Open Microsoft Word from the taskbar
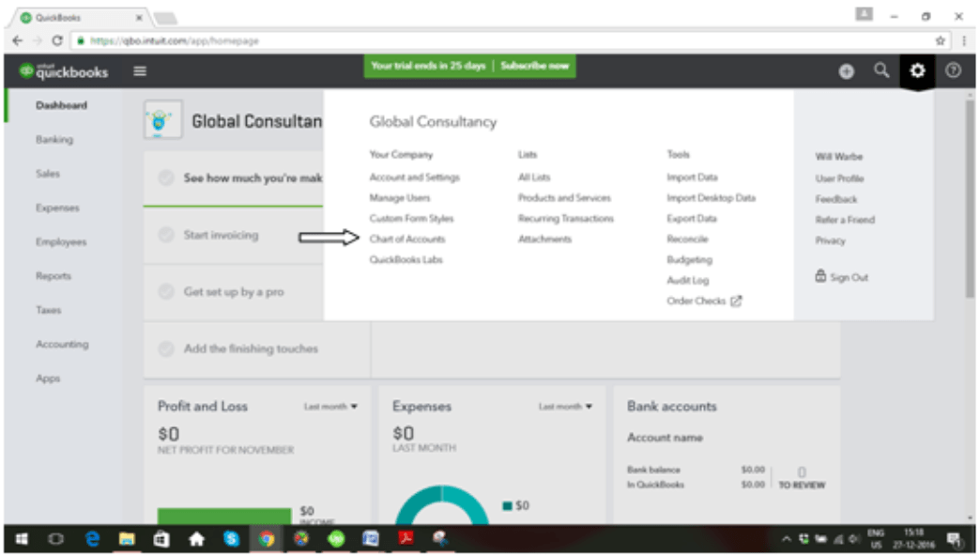The width and height of the screenshot is (980, 556). tap(371, 539)
